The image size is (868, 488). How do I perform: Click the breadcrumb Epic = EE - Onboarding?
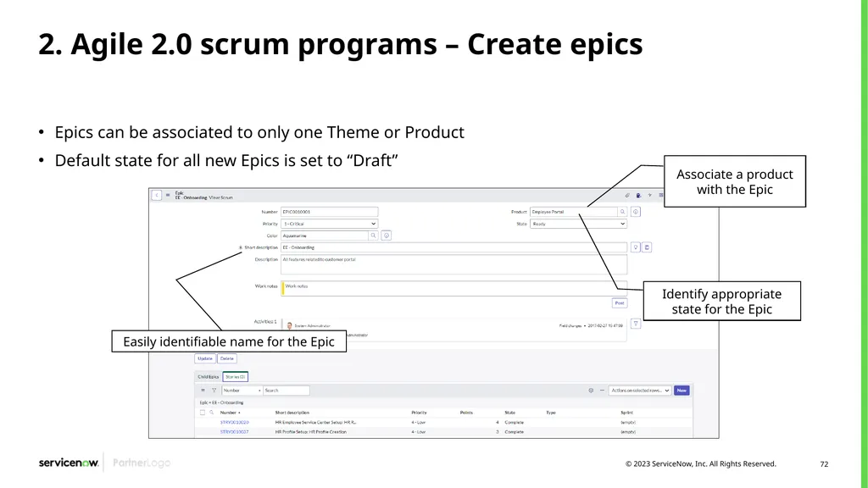[221, 402]
